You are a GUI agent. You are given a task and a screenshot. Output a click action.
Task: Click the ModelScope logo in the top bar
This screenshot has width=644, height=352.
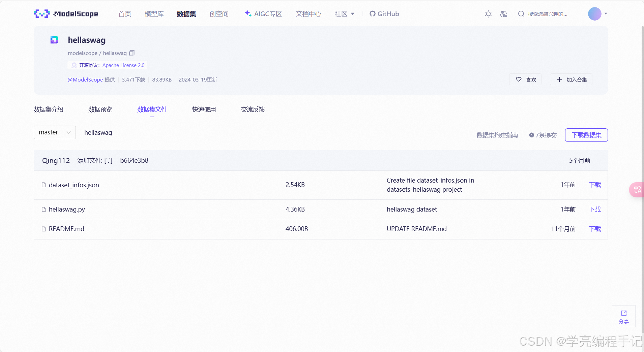coord(66,14)
